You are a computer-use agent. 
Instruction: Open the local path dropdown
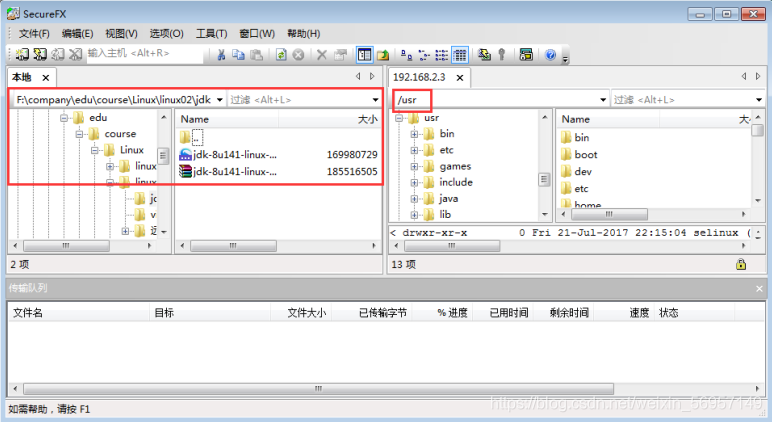[220, 100]
